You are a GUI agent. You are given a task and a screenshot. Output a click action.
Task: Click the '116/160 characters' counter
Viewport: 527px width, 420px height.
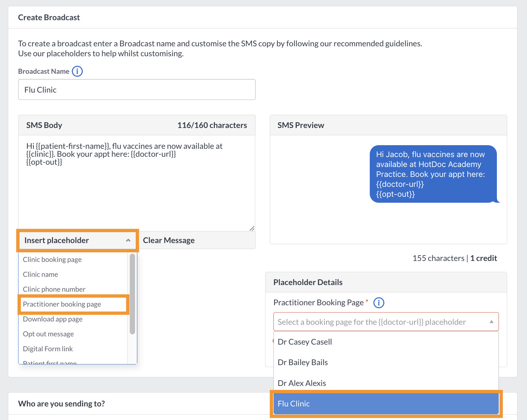pyautogui.click(x=212, y=125)
